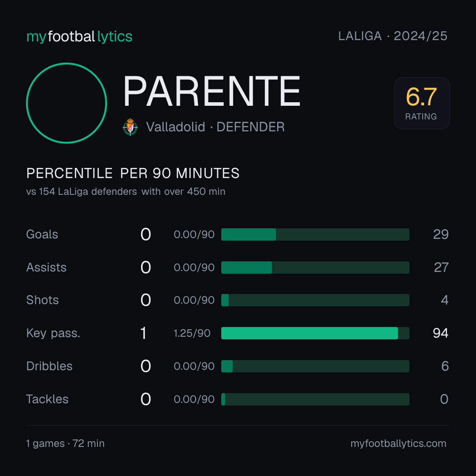Select the PARENTE player name heading

(212, 91)
